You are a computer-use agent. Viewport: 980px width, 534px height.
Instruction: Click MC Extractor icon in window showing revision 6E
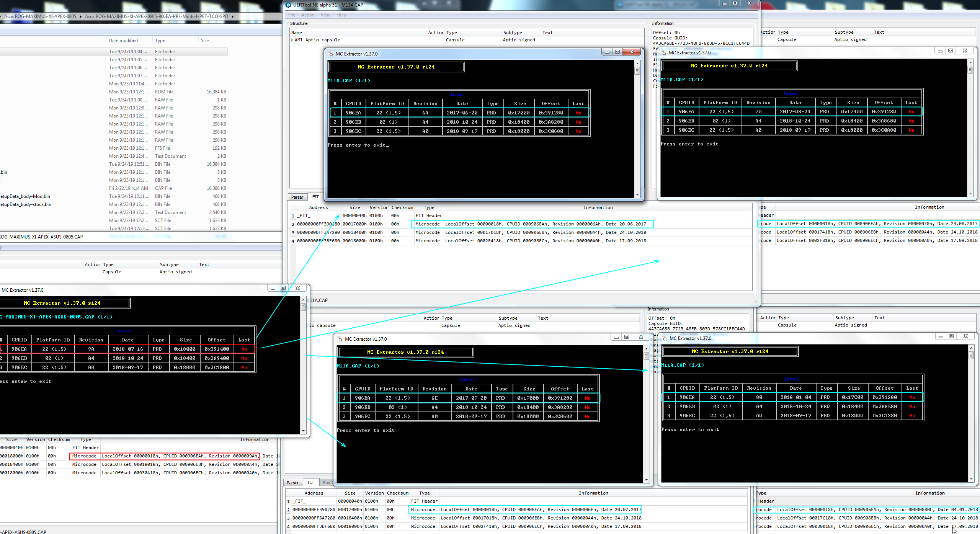coord(340,339)
